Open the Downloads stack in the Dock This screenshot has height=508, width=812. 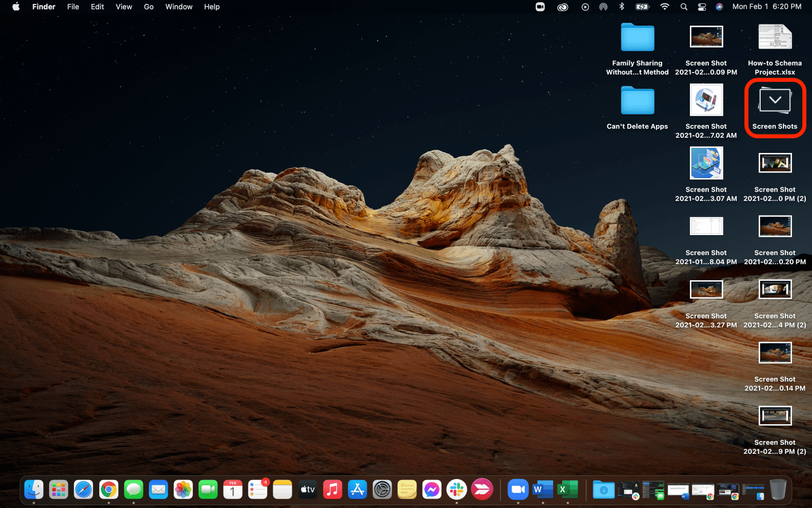[x=603, y=490]
